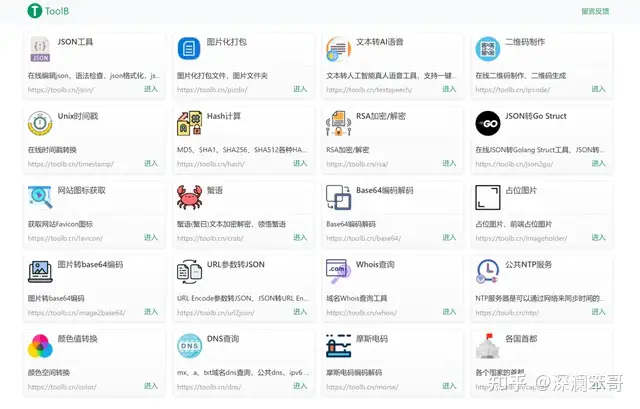Open the 留言反馈 feedback link

(x=595, y=11)
